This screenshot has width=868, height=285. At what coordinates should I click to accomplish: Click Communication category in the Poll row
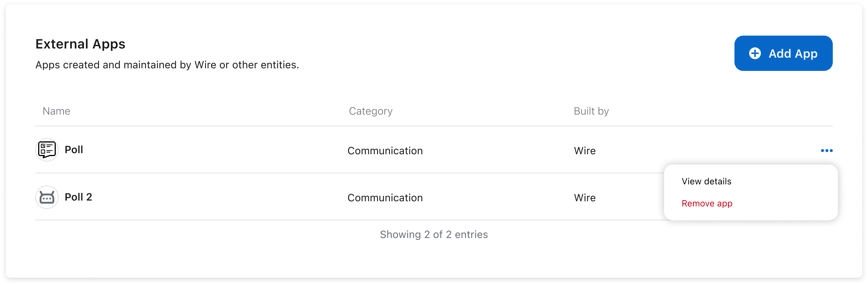coord(385,151)
